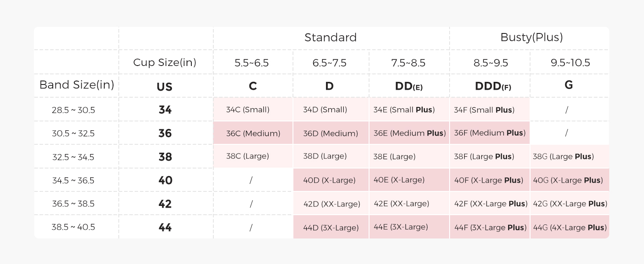Click the 38.5 ~ 40.5 band range
This screenshot has width=644, height=264.
tap(73, 227)
